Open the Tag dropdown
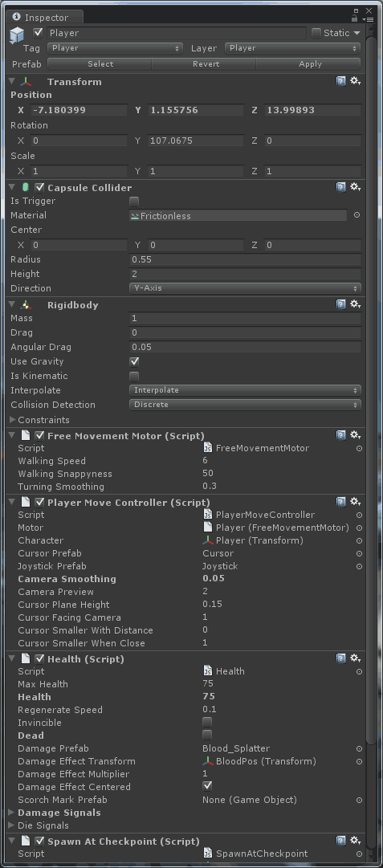 point(115,48)
